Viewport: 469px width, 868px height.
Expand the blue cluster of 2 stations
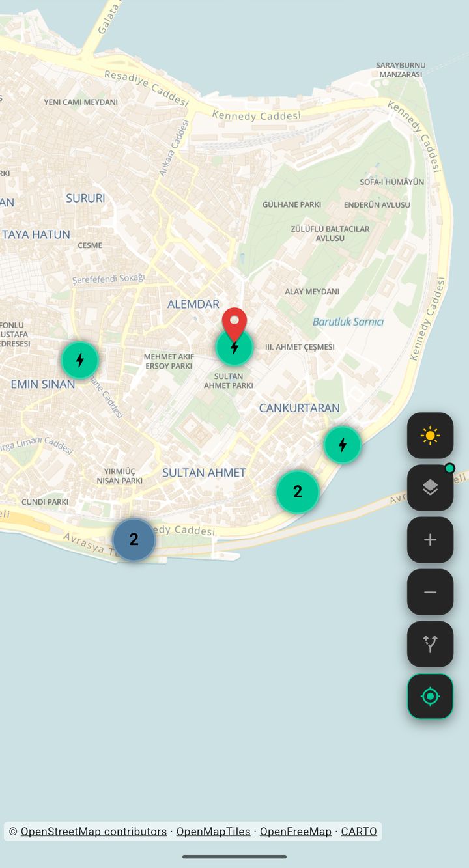click(134, 539)
